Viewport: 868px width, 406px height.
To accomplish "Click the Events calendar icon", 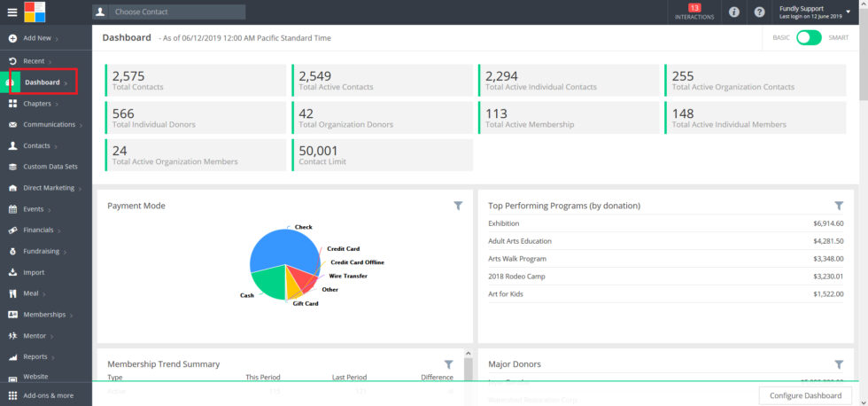I will pyautogui.click(x=12, y=209).
